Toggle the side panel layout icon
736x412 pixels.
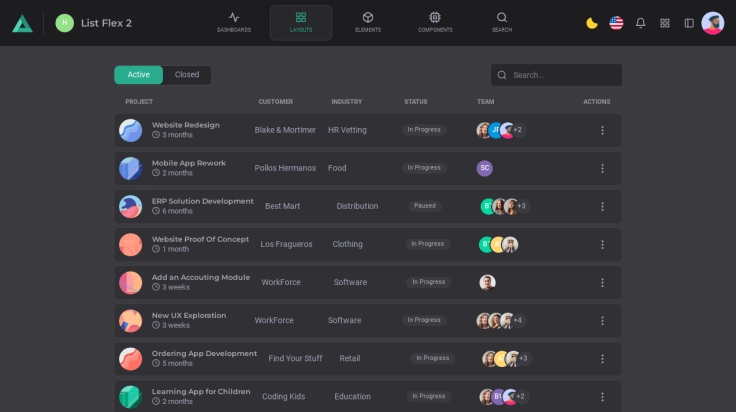[689, 23]
